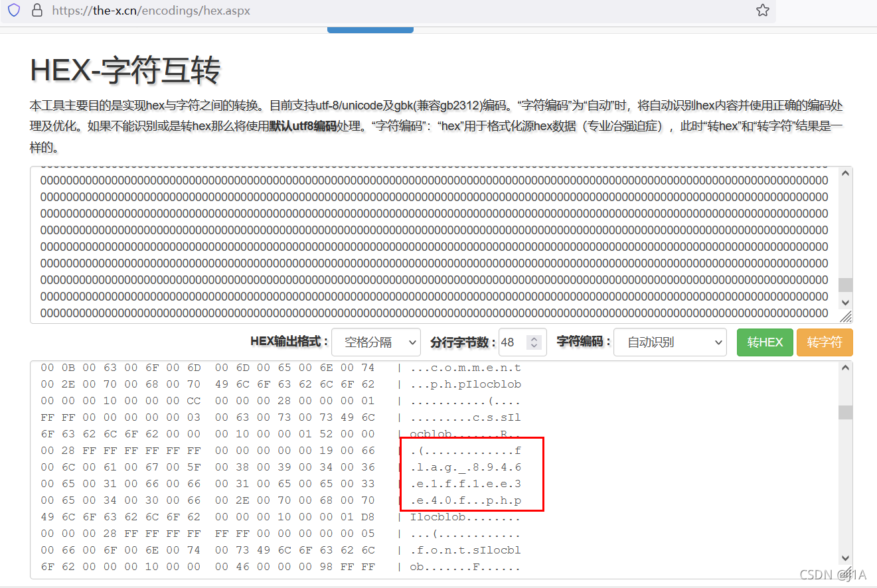Click inside the hex input textarea
Viewport: 877px width, 588px height.
(434, 244)
